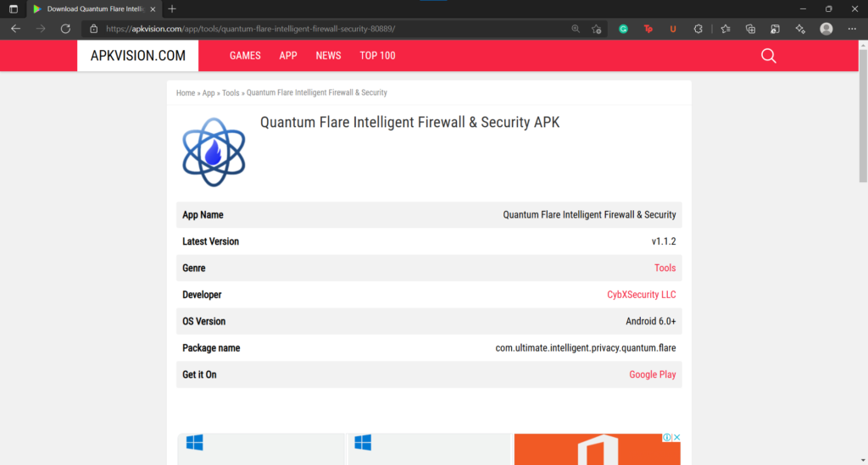Select the Download Quantum Flare browser tab
This screenshot has width=868, height=465.
coord(95,8)
